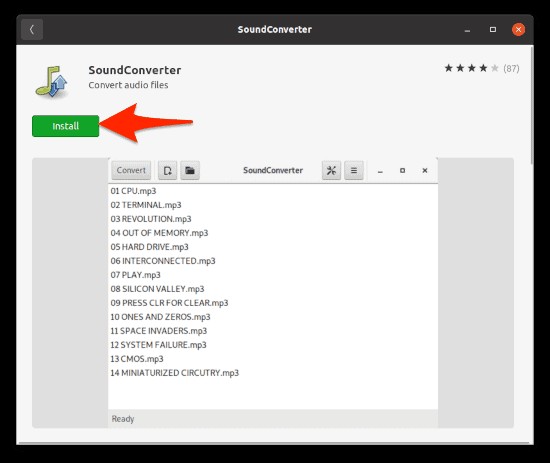Click the add file icon in preview toolbar
Screen dimensions: 550x463
tap(167, 170)
